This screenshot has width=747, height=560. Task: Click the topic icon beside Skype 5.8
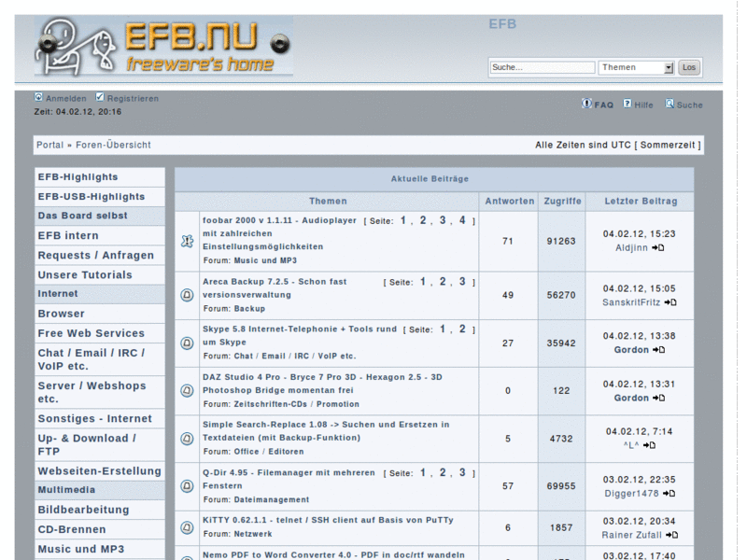click(x=188, y=343)
